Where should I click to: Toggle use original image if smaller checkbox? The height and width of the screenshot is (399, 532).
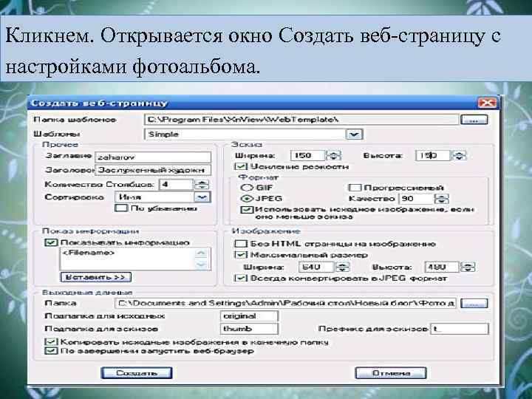coord(247,210)
